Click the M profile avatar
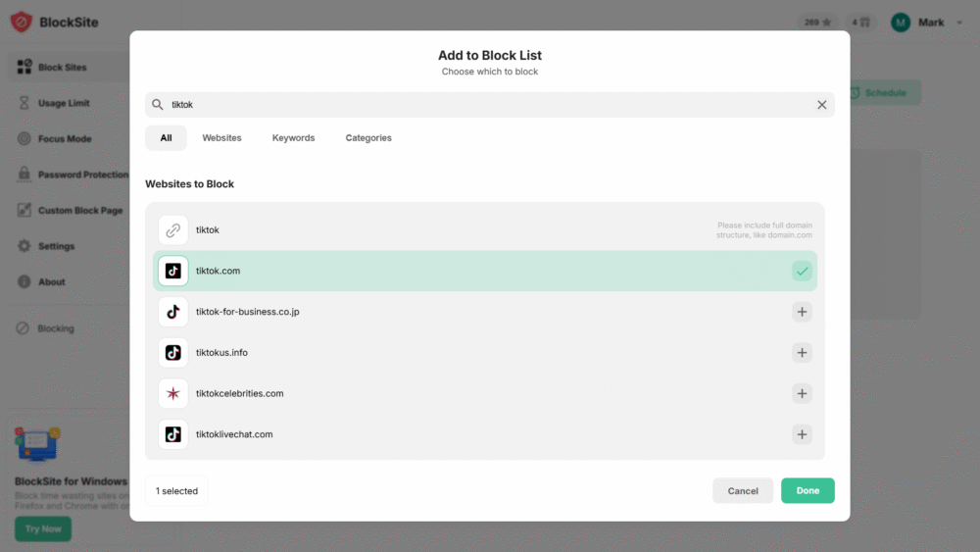The height and width of the screenshot is (552, 980). point(901,23)
